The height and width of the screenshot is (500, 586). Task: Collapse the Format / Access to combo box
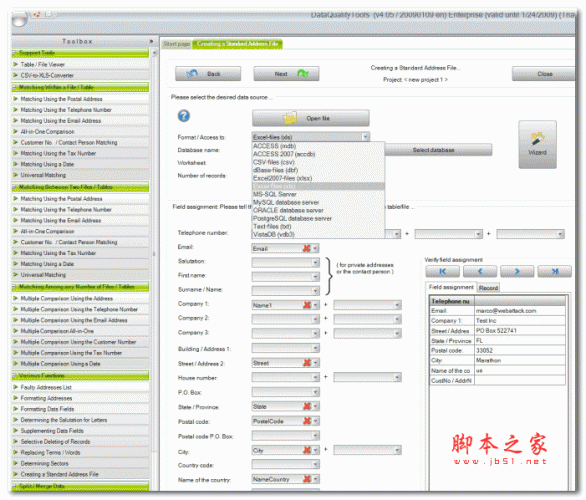366,137
